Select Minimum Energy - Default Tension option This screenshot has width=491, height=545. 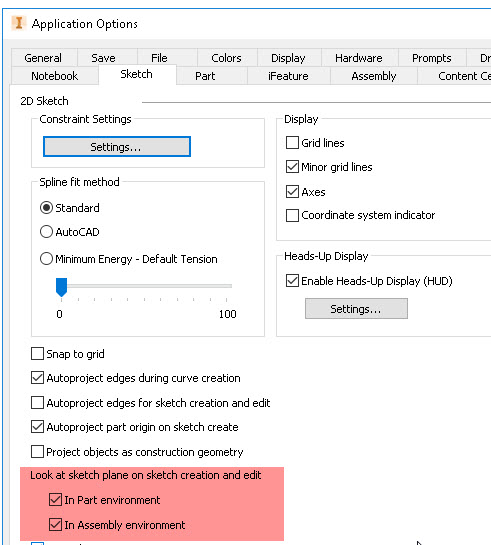pos(46,259)
